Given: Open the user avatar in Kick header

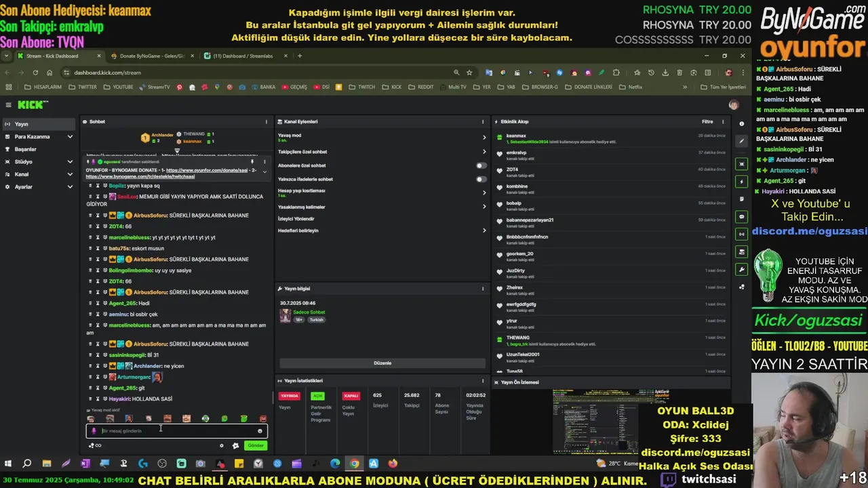Looking at the screenshot, I should [733, 104].
